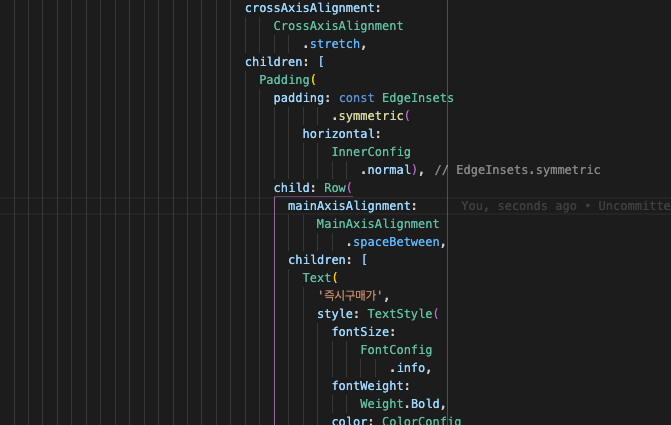The image size is (671, 425).
Task: Click the const keyword
Action: 356,98
